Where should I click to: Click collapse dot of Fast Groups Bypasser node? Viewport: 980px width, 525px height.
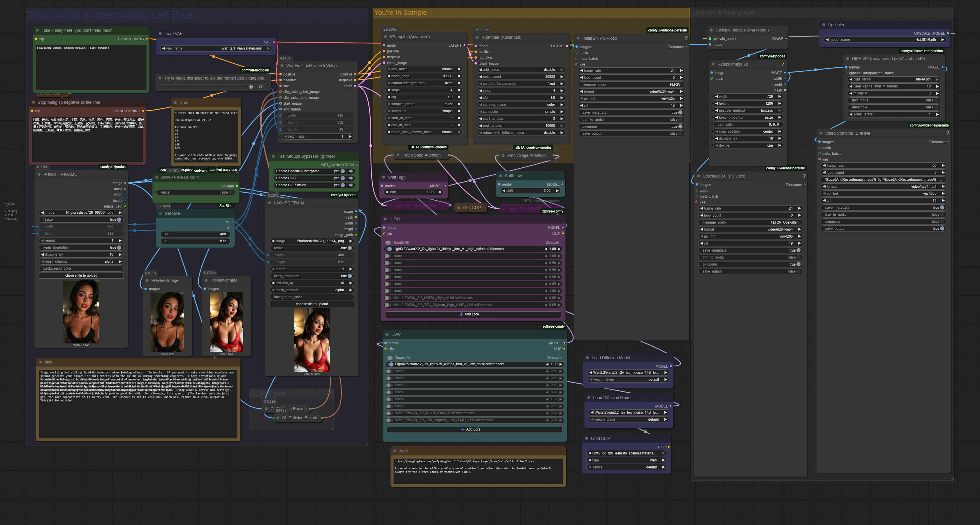273,156
